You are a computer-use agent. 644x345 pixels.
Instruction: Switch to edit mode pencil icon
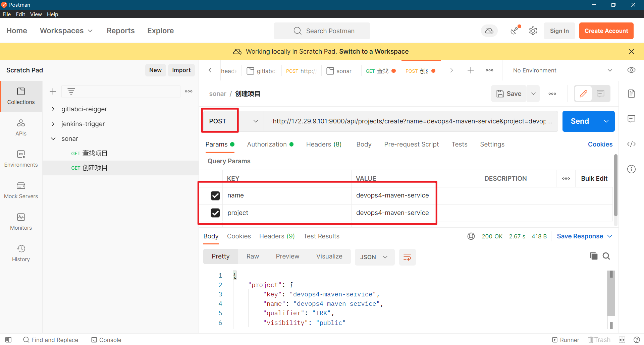point(583,94)
